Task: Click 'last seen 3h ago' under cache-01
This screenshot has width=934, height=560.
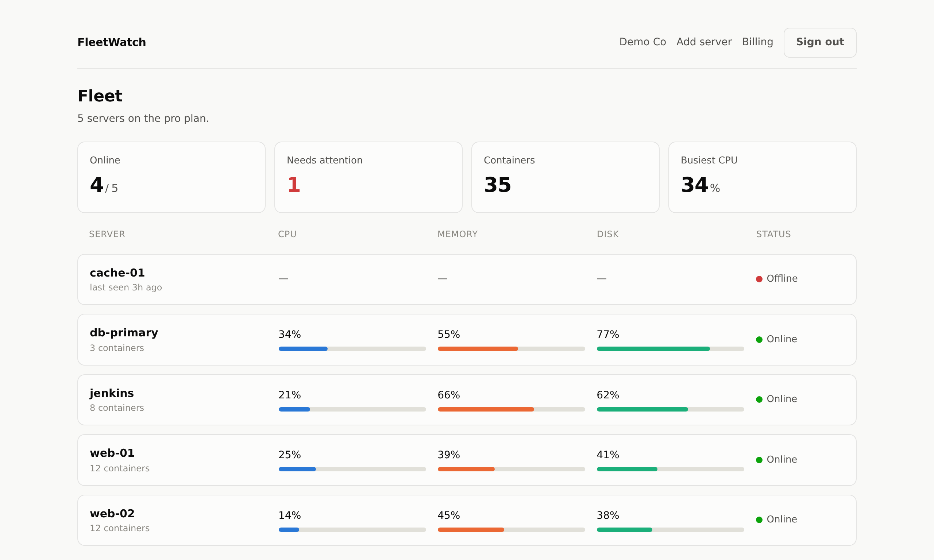Action: pyautogui.click(x=126, y=287)
